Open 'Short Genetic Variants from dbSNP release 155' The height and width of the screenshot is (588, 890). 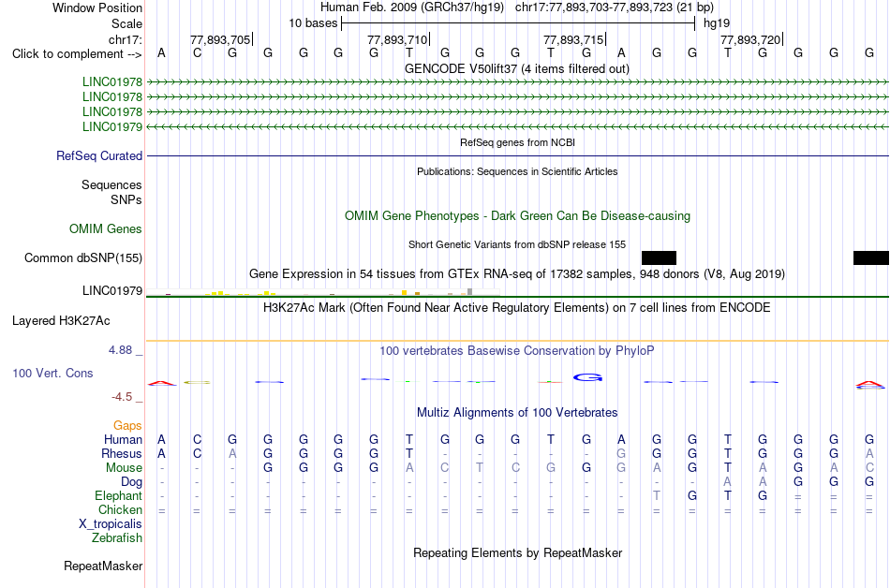click(x=517, y=244)
